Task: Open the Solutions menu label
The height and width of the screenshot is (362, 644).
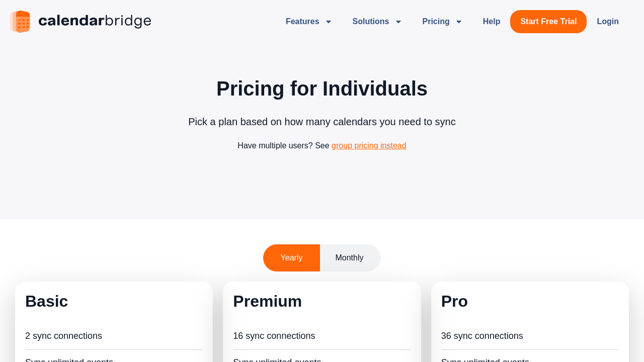Action: coord(370,22)
